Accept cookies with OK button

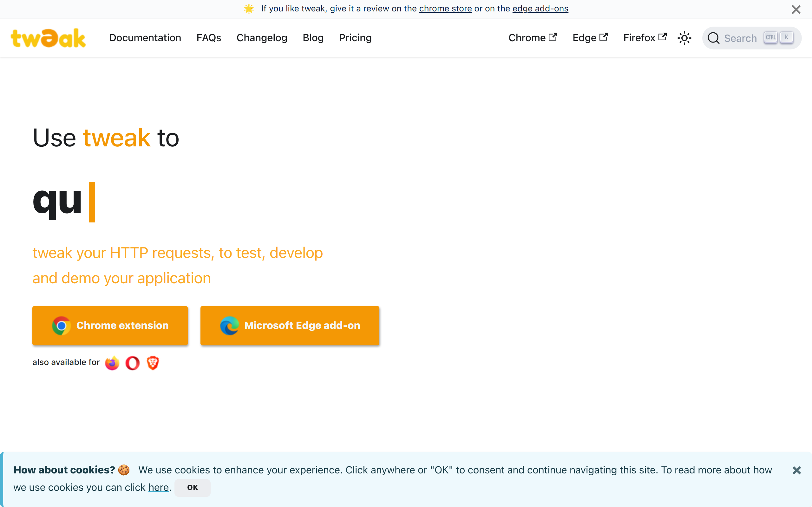tap(193, 488)
